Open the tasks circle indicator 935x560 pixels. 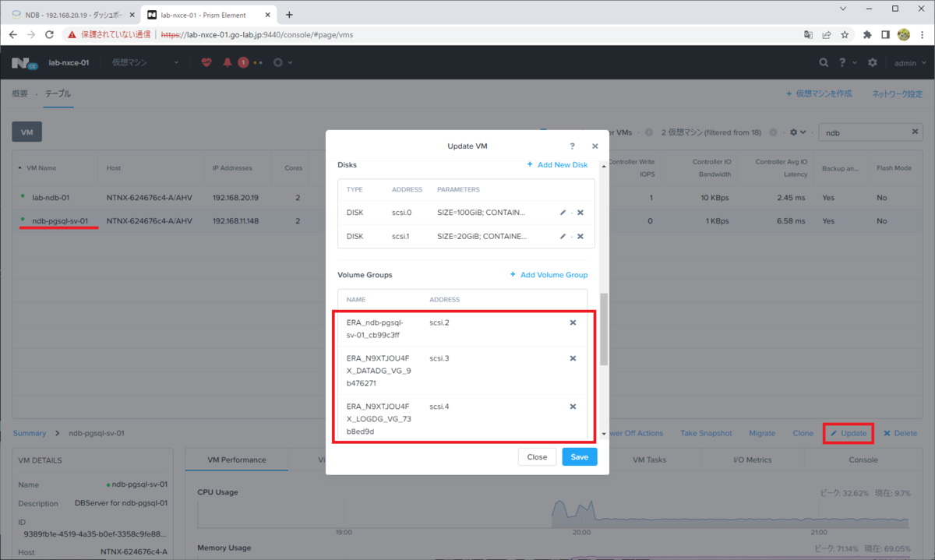(278, 62)
